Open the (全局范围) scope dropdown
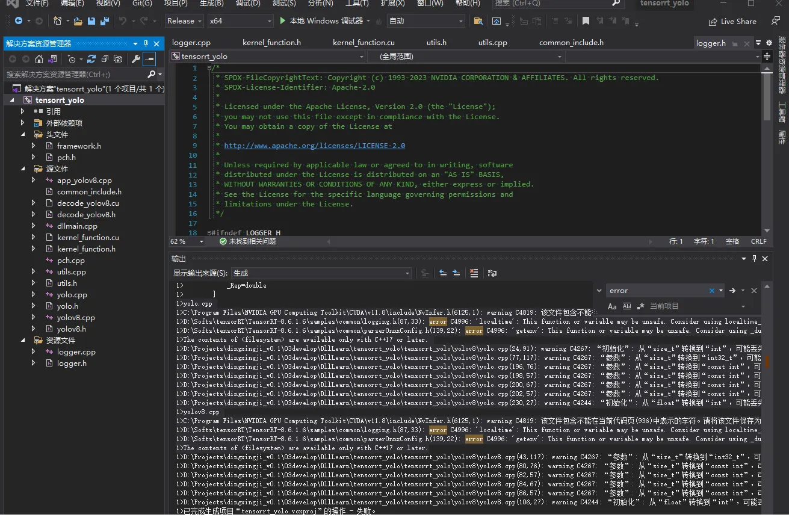The image size is (789, 532). 465,57
